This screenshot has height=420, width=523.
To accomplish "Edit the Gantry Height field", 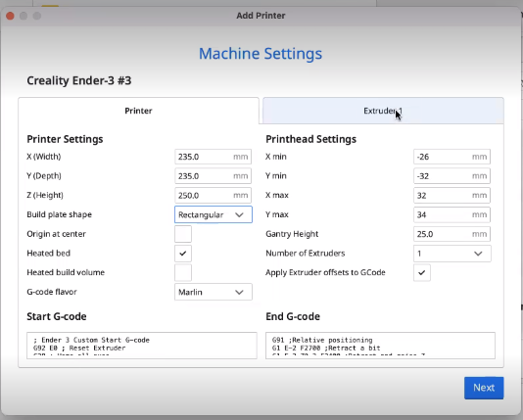I will point(452,234).
